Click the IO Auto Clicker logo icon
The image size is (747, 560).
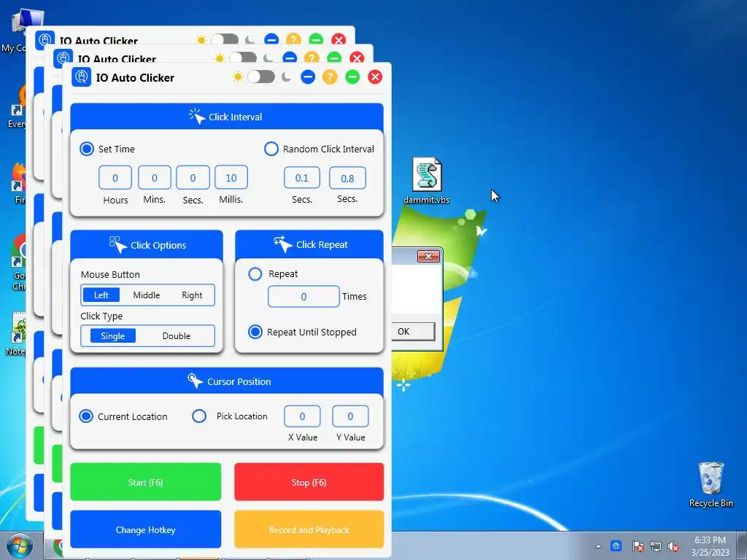[82, 77]
